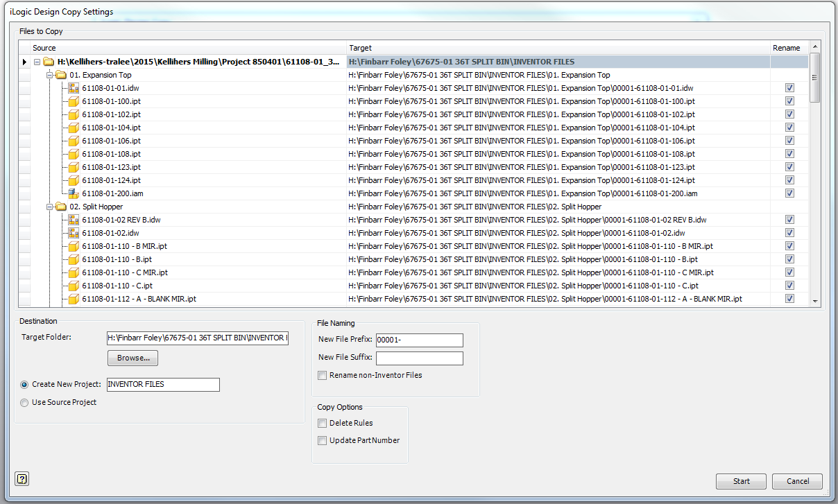Viewport: 838px width, 504px height.
Task: Click the row selector arrow of root row
Action: (24, 62)
